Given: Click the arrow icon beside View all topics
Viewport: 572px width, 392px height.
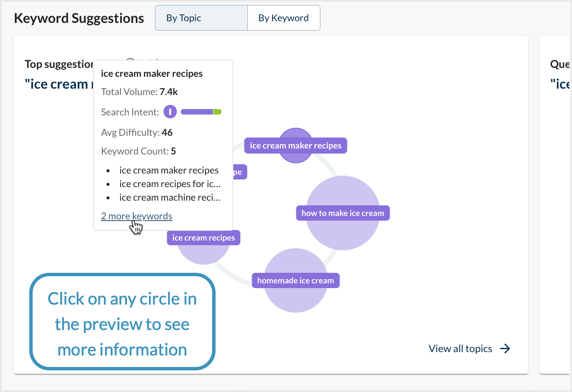Looking at the screenshot, I should pos(506,348).
